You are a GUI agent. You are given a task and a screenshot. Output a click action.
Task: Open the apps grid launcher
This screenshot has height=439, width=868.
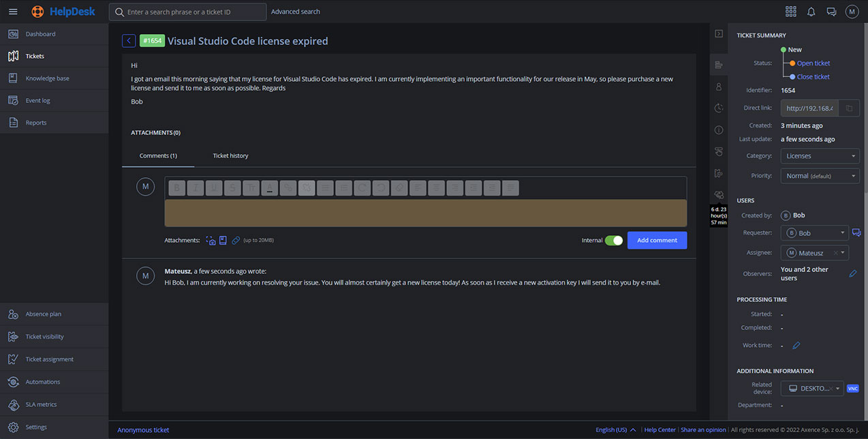tap(791, 12)
